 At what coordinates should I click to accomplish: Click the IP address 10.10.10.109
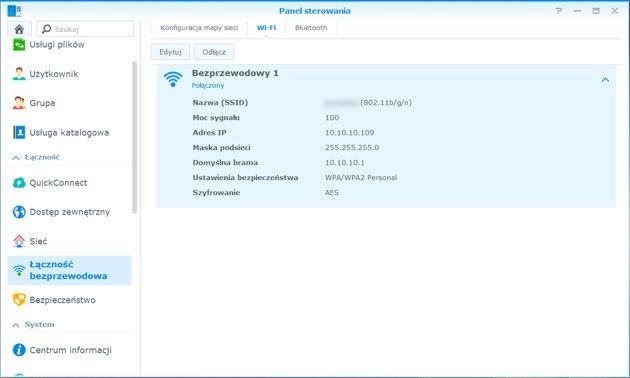(350, 133)
